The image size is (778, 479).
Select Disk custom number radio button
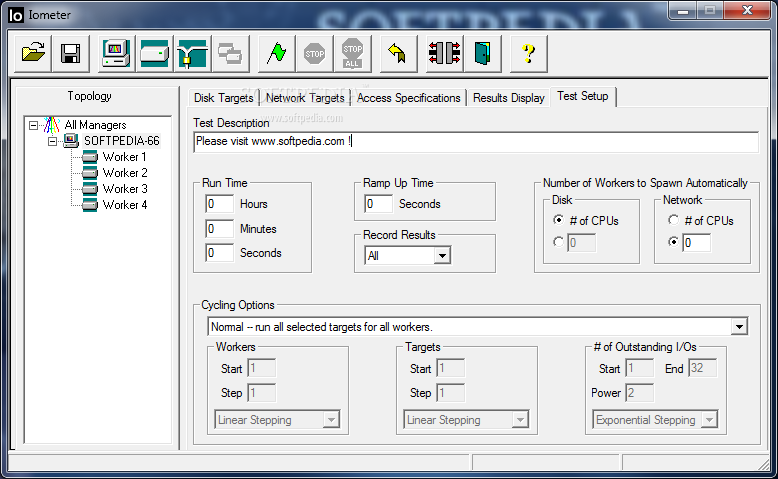(x=559, y=242)
